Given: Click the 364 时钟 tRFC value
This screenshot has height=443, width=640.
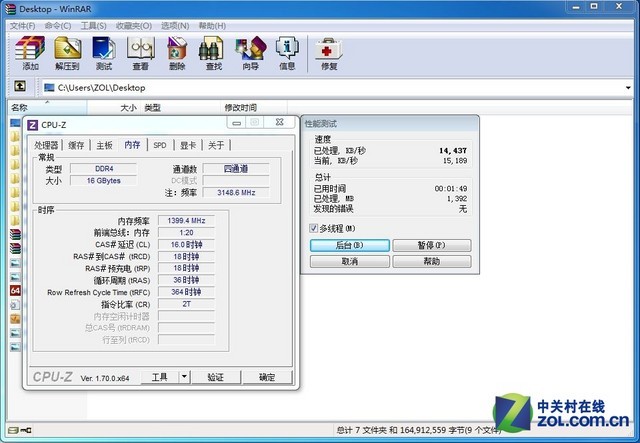Looking at the screenshot, I should coord(186,292).
